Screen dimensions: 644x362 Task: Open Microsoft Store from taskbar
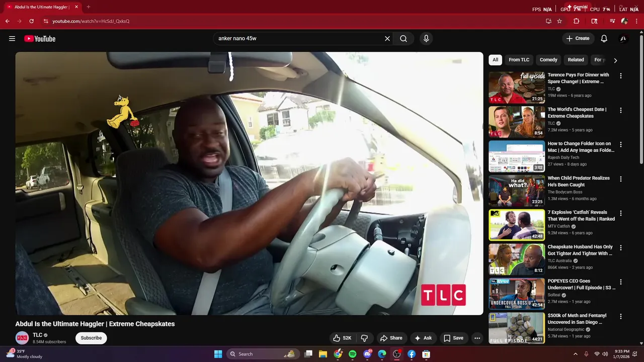(426, 354)
